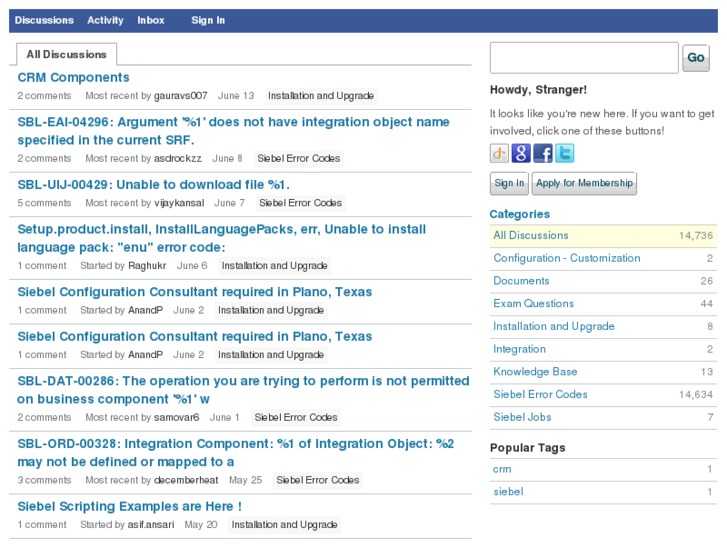Open Siebel Jobs category

click(522, 417)
